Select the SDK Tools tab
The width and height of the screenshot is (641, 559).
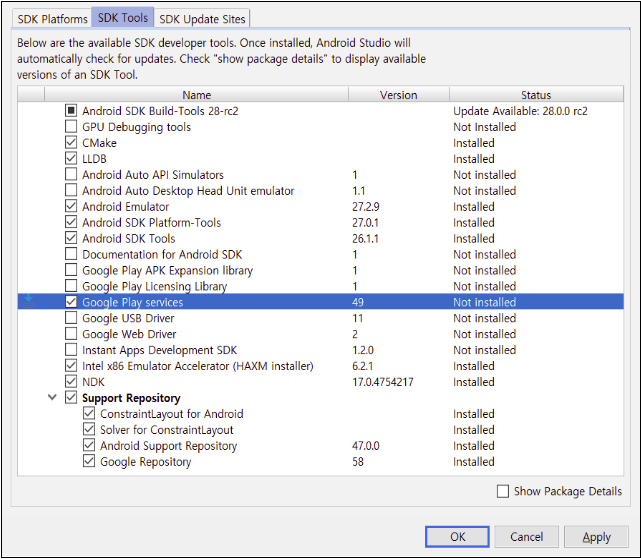tap(123, 18)
